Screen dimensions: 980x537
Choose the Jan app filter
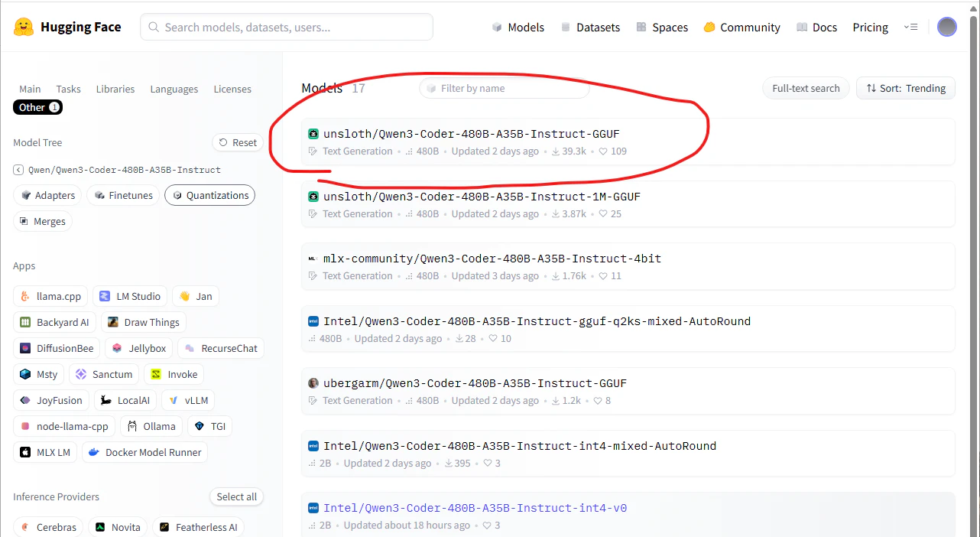coord(195,296)
